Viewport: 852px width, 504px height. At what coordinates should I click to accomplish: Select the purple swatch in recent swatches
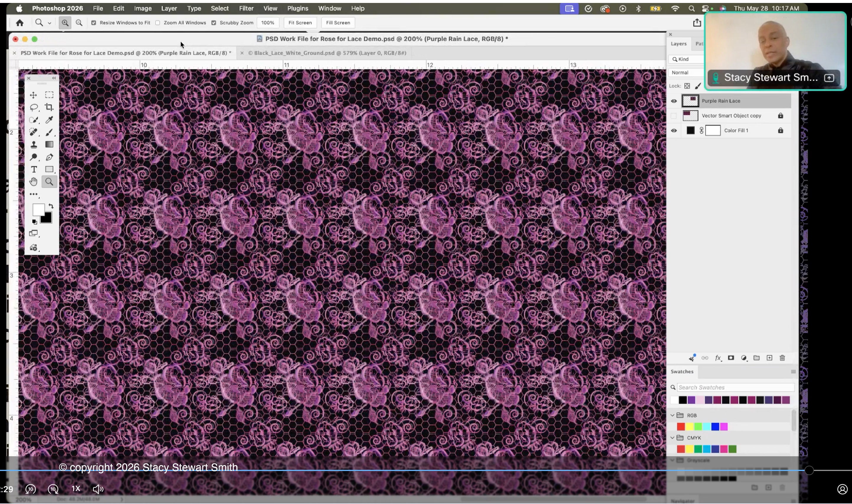click(x=691, y=400)
